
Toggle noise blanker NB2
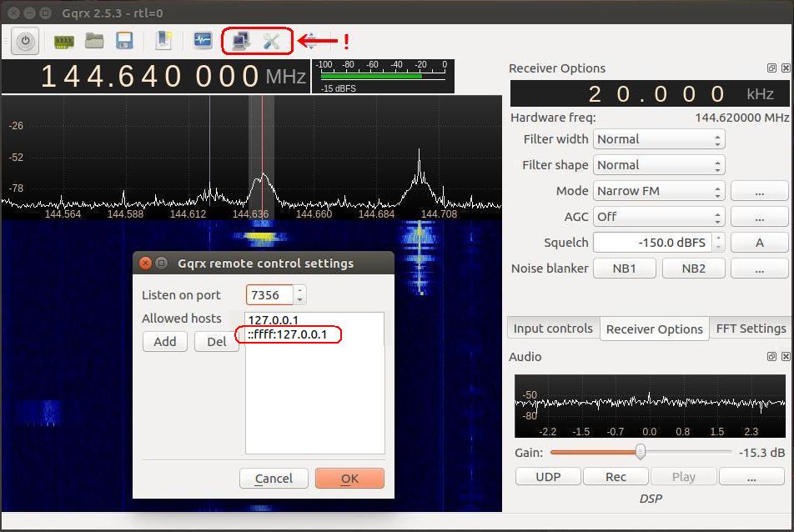tap(693, 269)
